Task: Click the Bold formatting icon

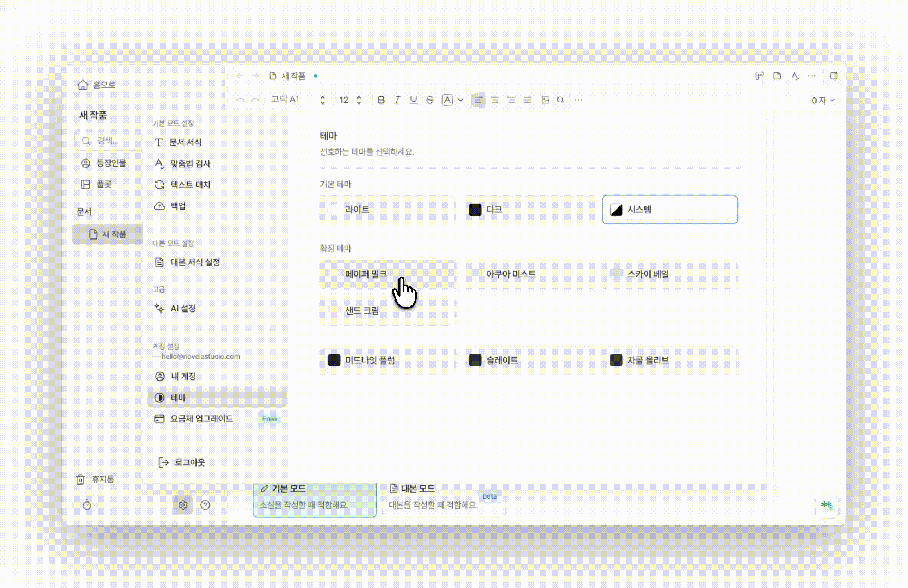Action: pos(381,100)
